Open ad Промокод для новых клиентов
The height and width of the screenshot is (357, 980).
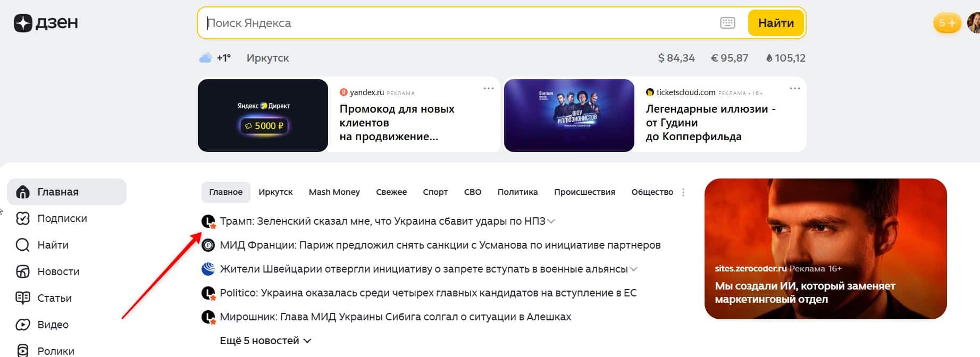click(397, 123)
